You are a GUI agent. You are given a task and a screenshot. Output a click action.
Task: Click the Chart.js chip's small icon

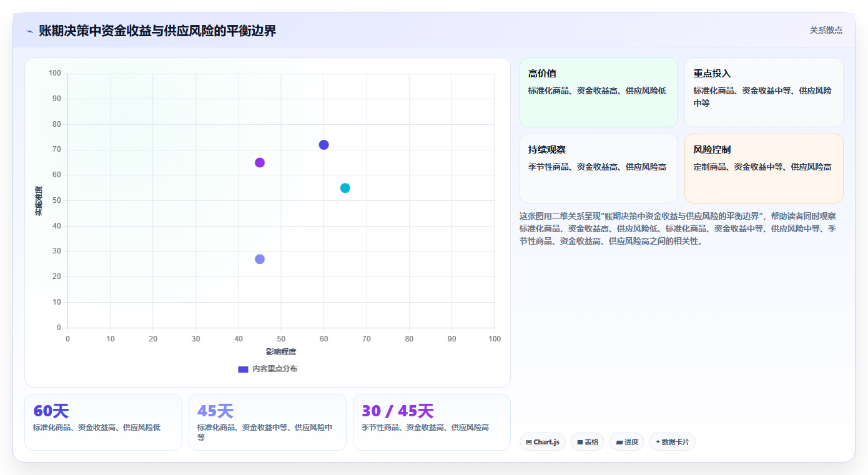(x=528, y=442)
